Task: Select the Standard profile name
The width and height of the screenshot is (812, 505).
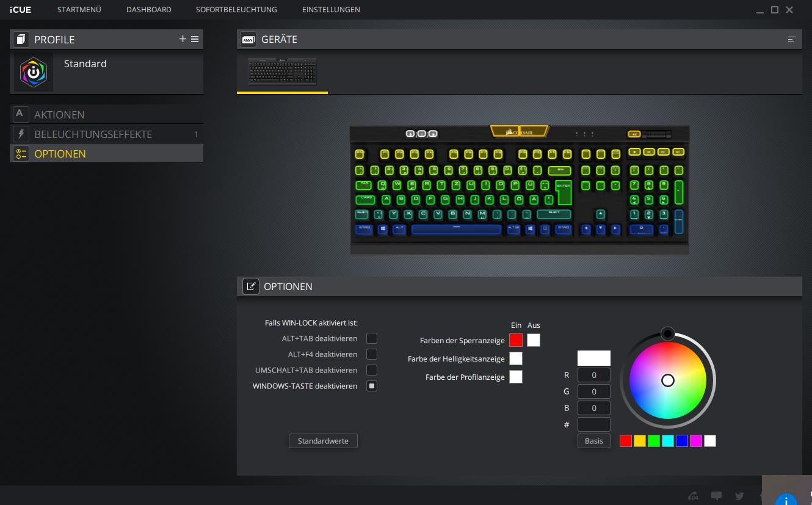Action: pyautogui.click(x=85, y=64)
